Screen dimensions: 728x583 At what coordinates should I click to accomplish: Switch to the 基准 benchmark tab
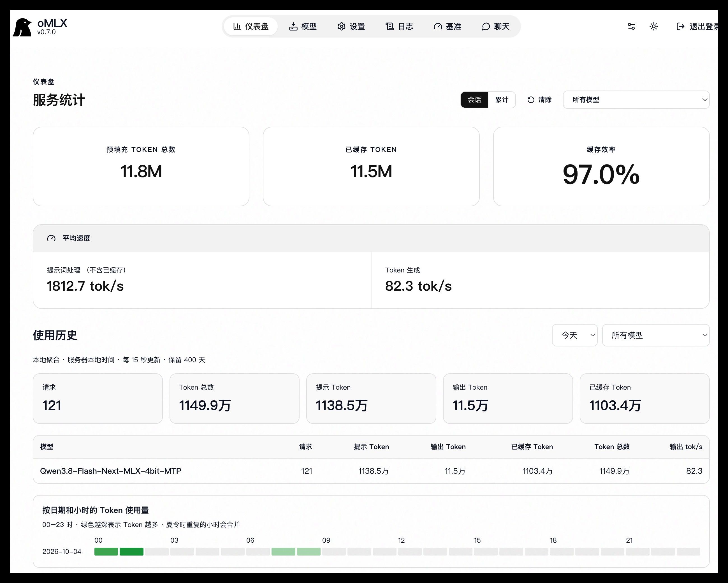click(448, 26)
